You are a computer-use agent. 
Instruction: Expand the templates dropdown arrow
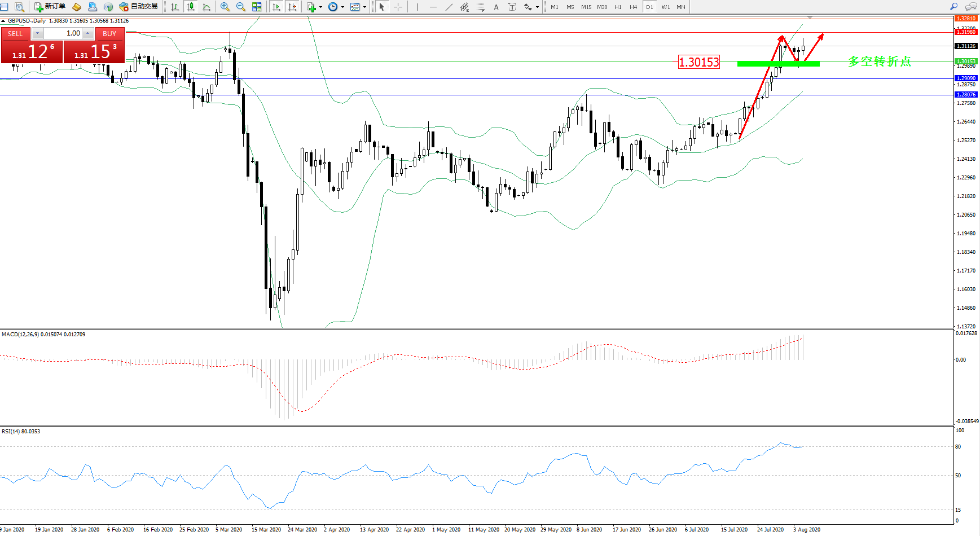pyautogui.click(x=364, y=7)
